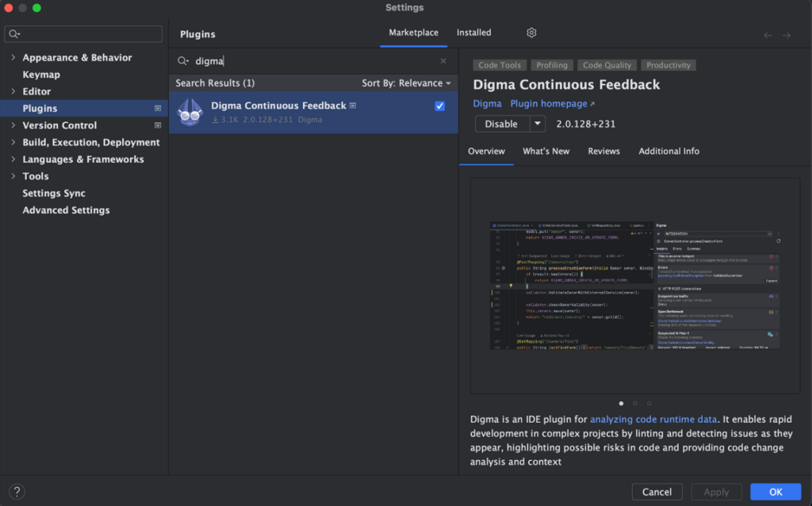Select Advanced Settings in settings tree
Screen dimensions: 812x506
click(66, 210)
